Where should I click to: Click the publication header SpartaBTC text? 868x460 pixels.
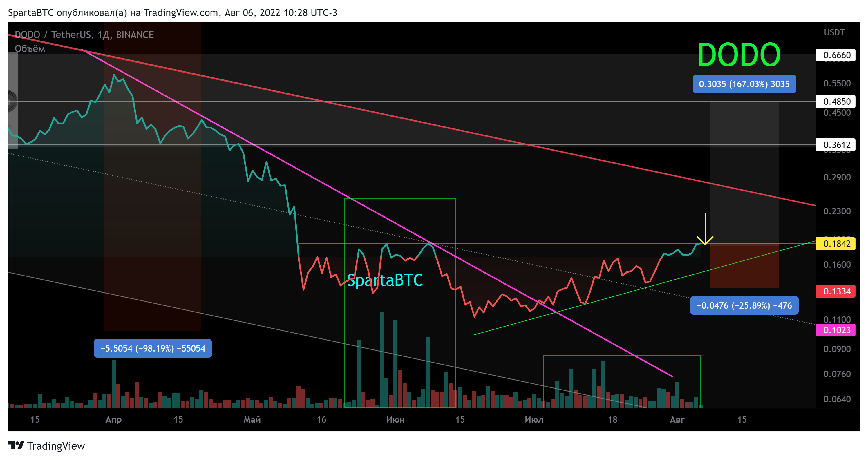pos(31,13)
